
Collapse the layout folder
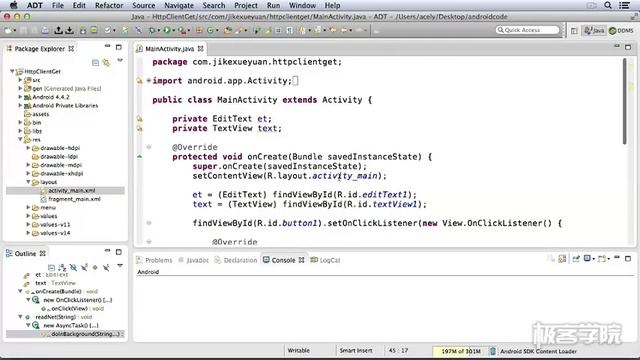(29, 182)
